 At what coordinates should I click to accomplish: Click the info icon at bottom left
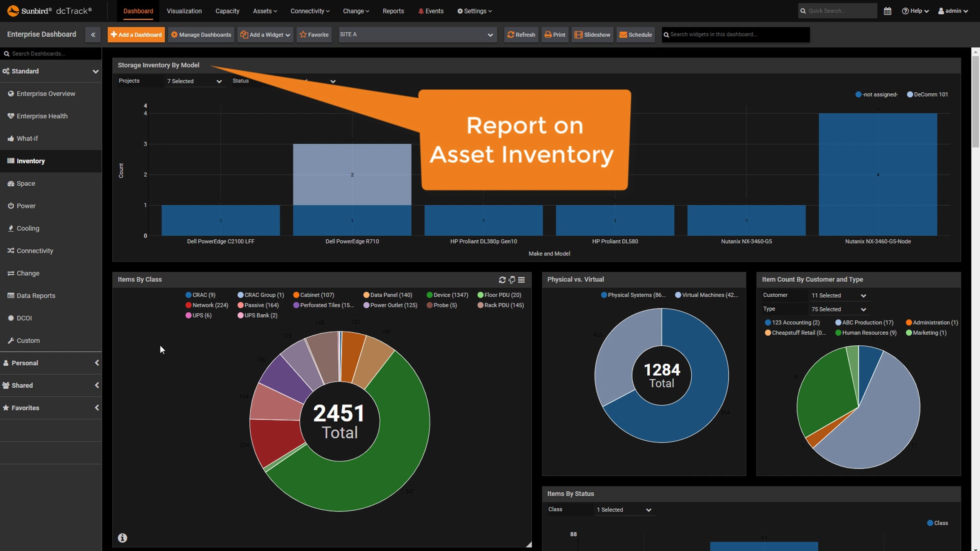[x=122, y=538]
